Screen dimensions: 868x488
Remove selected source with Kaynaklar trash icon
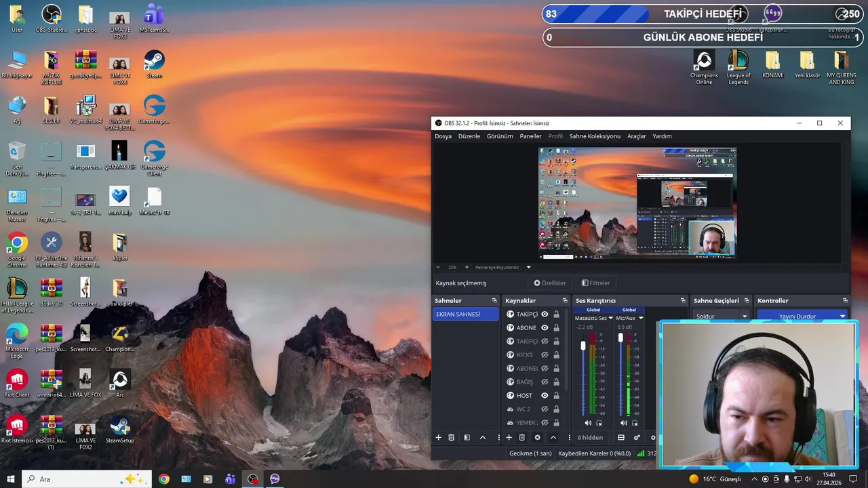521,438
